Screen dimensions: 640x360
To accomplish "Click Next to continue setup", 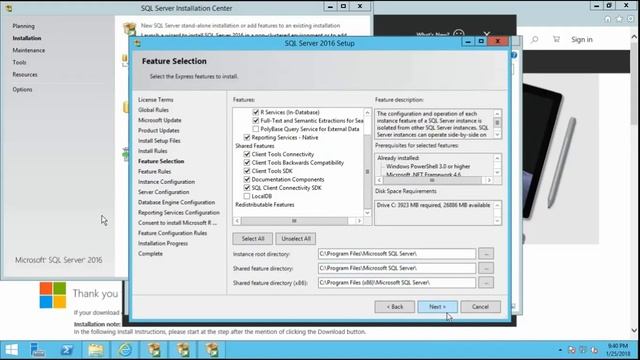I will (438, 307).
